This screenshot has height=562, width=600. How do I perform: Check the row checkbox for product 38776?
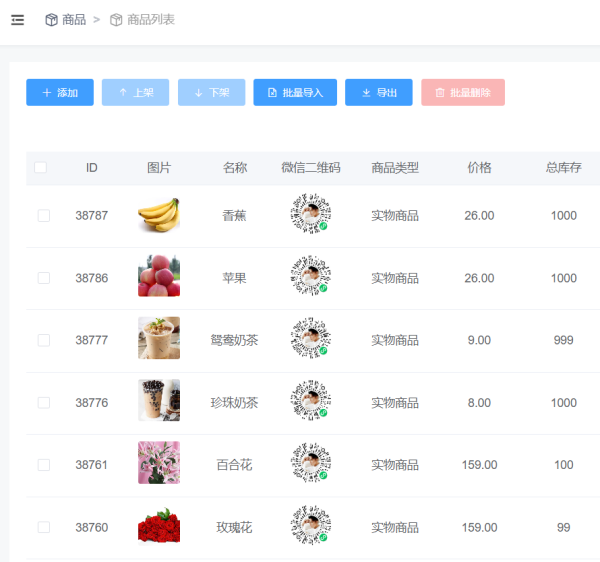tap(43, 402)
